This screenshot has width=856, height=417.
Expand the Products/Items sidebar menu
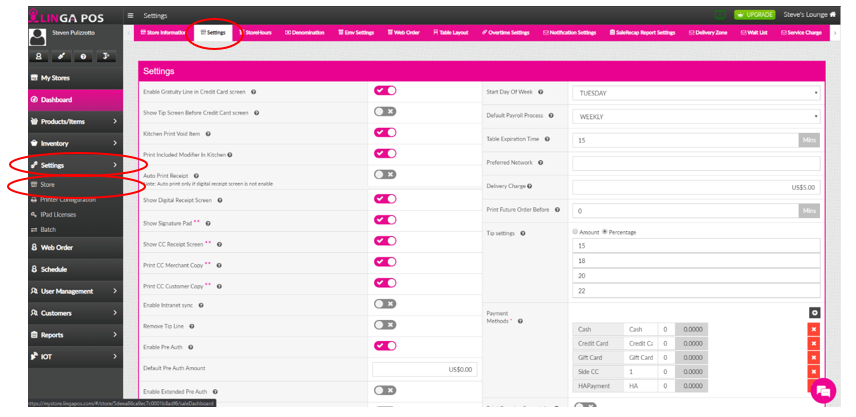75,122
